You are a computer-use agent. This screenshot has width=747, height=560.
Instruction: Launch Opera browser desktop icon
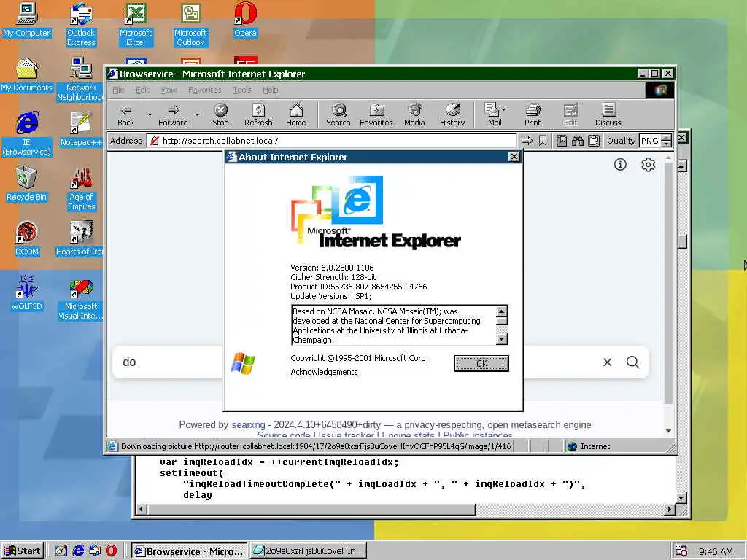pyautogui.click(x=245, y=20)
